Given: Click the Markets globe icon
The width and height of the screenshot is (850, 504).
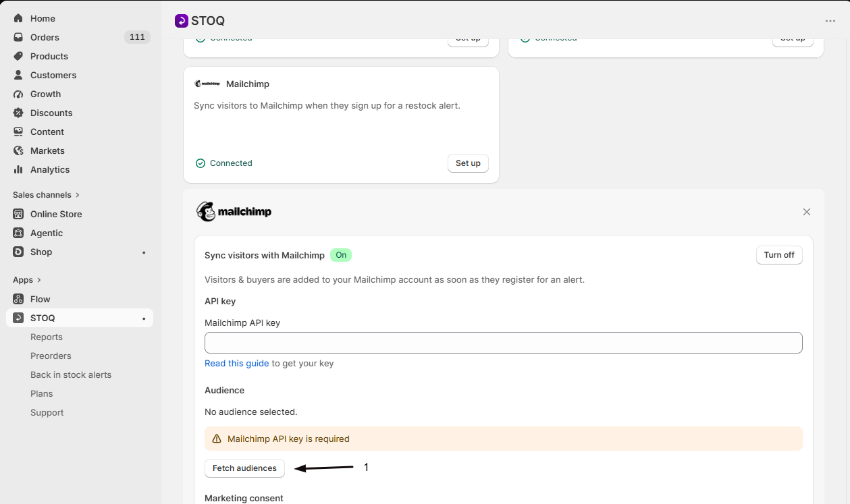Looking at the screenshot, I should tap(18, 150).
